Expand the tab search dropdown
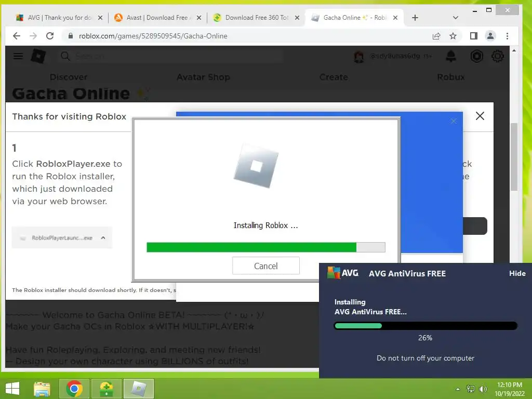The height and width of the screenshot is (399, 532). [456, 18]
